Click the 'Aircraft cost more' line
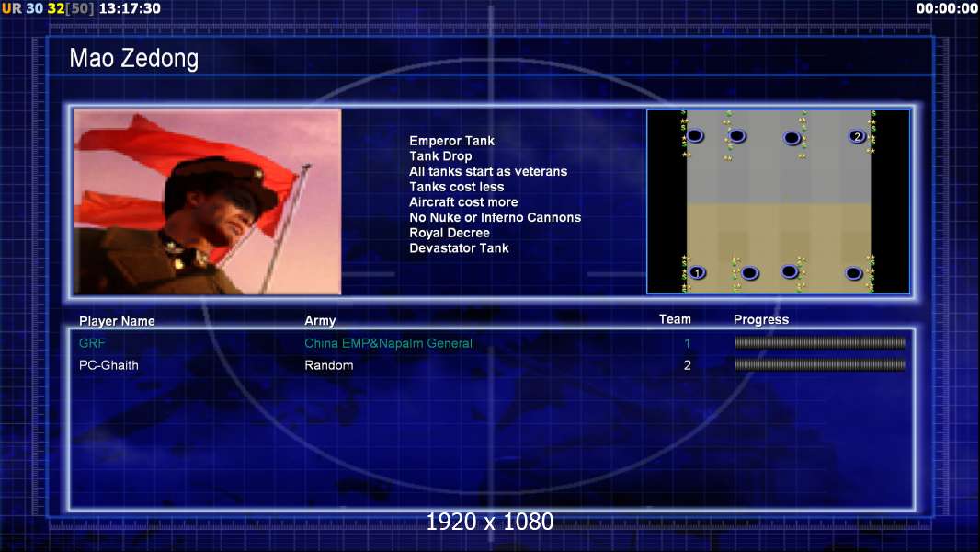This screenshot has height=552, width=980. (463, 201)
